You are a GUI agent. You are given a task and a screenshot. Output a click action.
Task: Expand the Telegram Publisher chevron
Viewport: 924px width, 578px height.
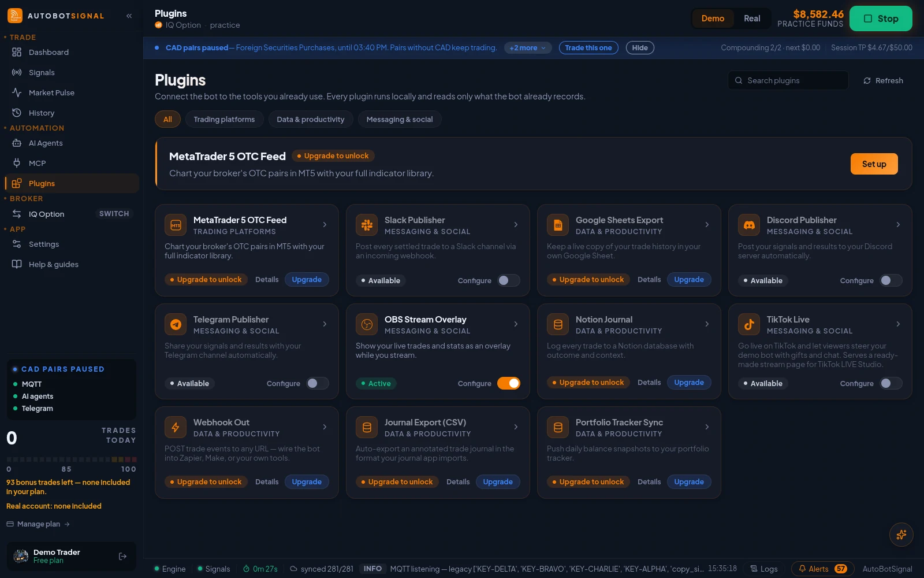point(325,324)
